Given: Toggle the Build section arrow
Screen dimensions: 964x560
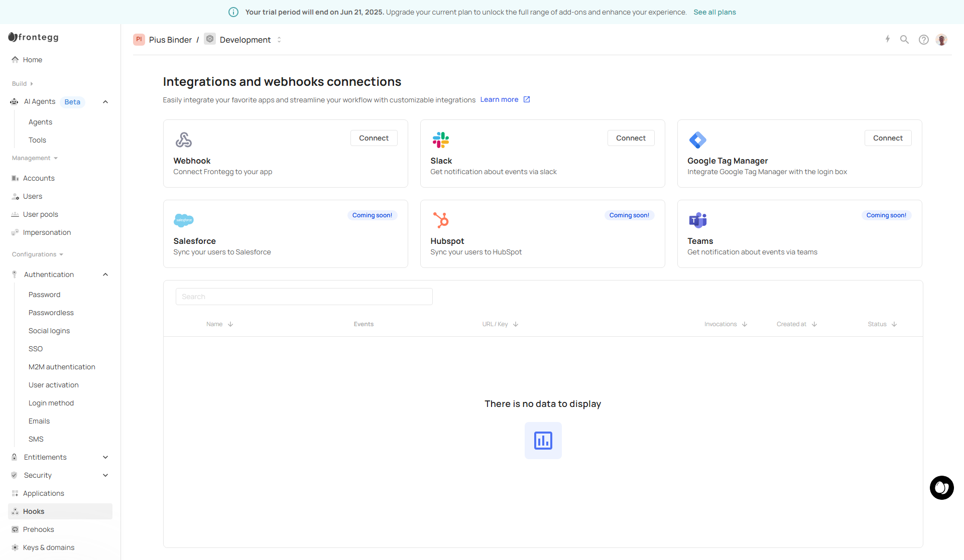Looking at the screenshot, I should click(32, 84).
